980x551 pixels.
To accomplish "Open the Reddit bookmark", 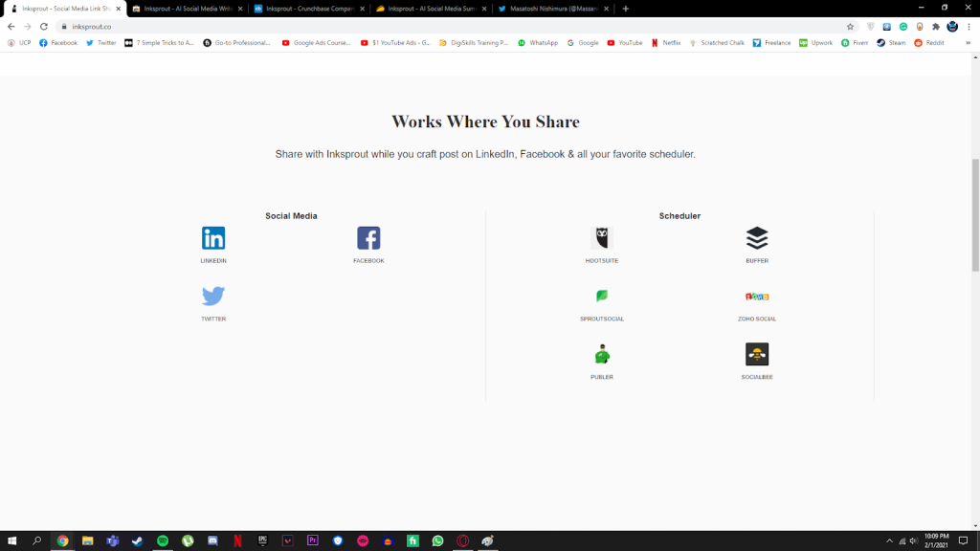I will click(x=928, y=43).
